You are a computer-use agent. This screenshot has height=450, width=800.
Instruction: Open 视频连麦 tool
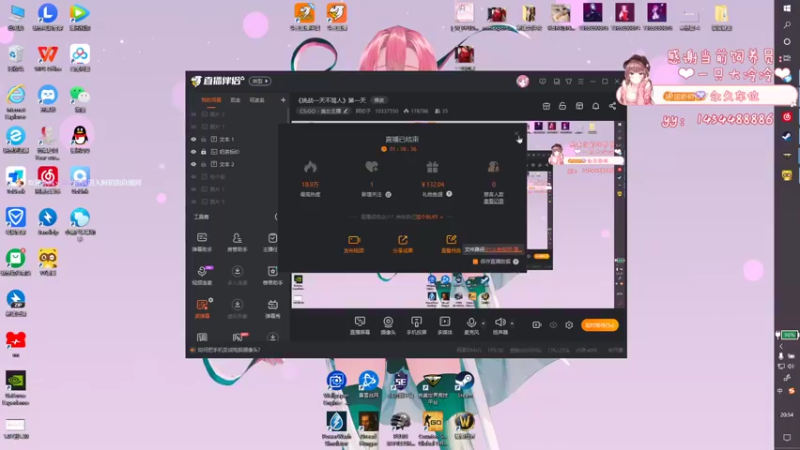[202, 276]
